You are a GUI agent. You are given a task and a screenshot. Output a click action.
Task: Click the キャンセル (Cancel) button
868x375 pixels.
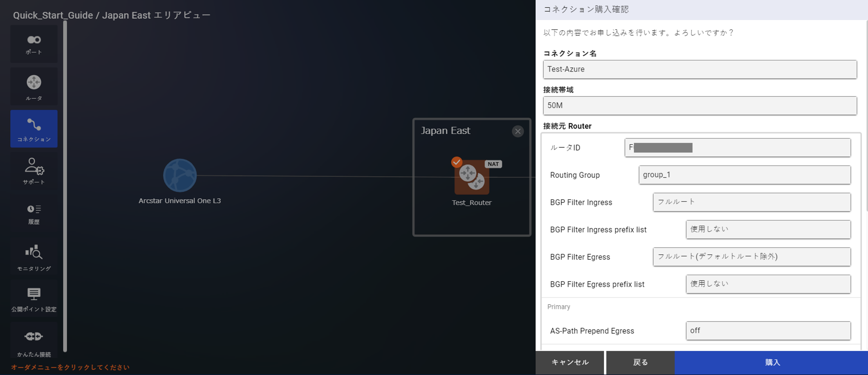[x=570, y=362]
